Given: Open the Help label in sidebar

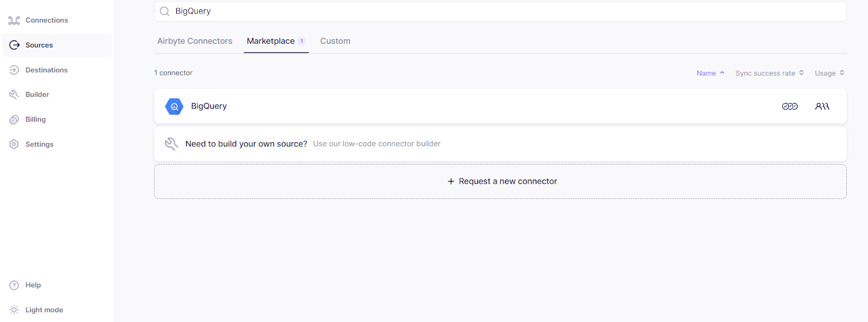Looking at the screenshot, I should tap(33, 285).
